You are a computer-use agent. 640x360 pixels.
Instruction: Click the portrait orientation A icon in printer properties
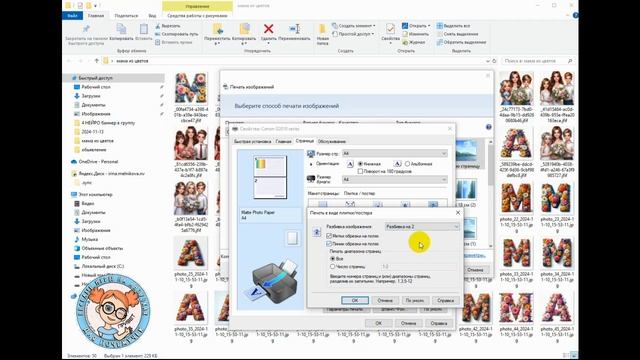point(350,164)
